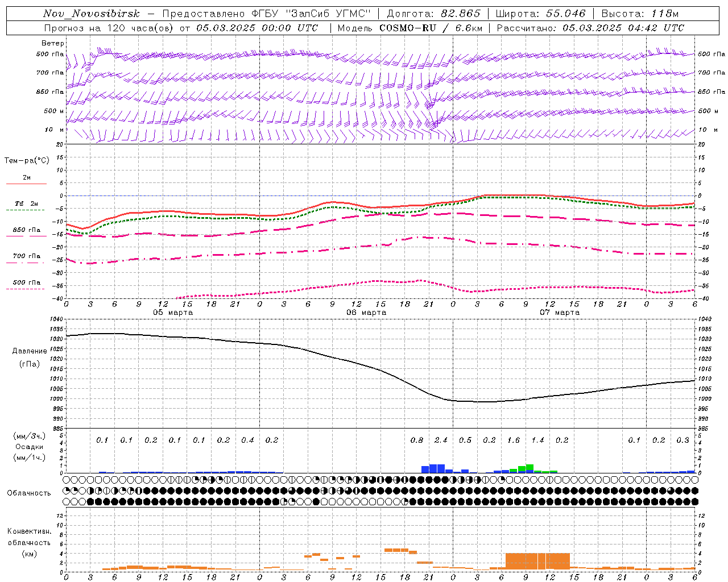Viewport: 728px width, 582px height.
Task: Click the Давление panel label
Action: coord(29,351)
